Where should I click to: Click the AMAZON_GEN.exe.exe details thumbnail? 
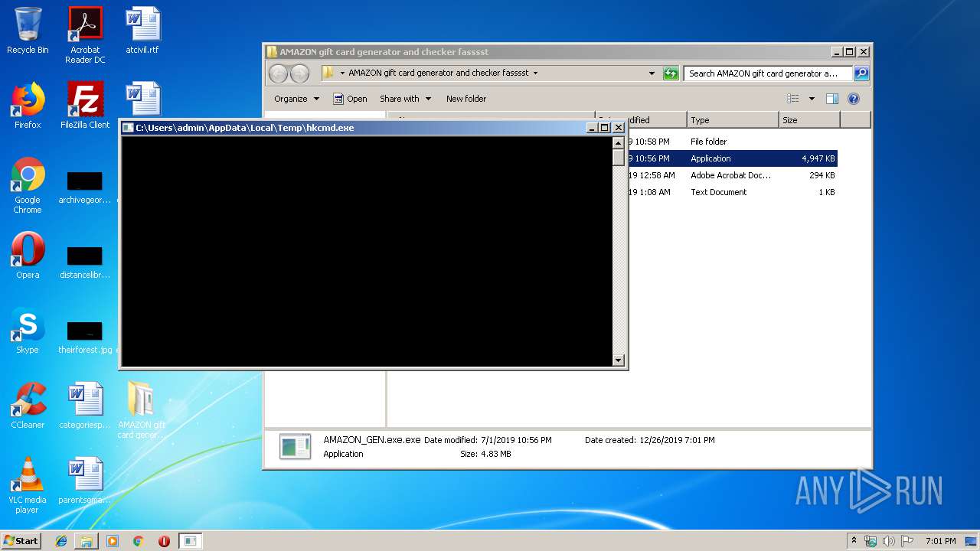pos(295,446)
